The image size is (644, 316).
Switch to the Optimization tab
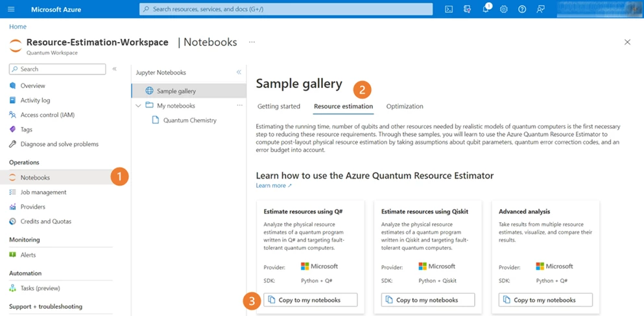[405, 107]
